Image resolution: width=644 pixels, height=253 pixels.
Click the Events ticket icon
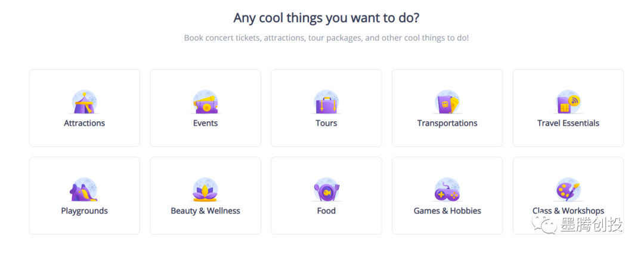click(x=205, y=102)
